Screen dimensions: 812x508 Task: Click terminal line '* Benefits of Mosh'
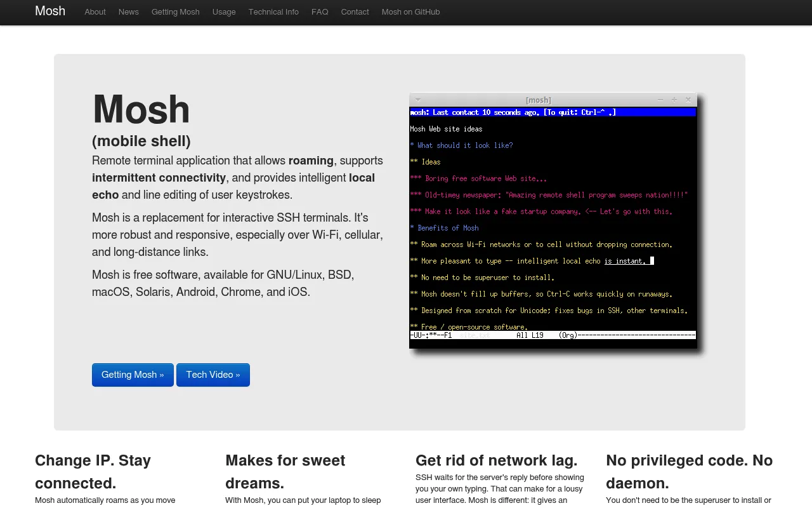[444, 228]
